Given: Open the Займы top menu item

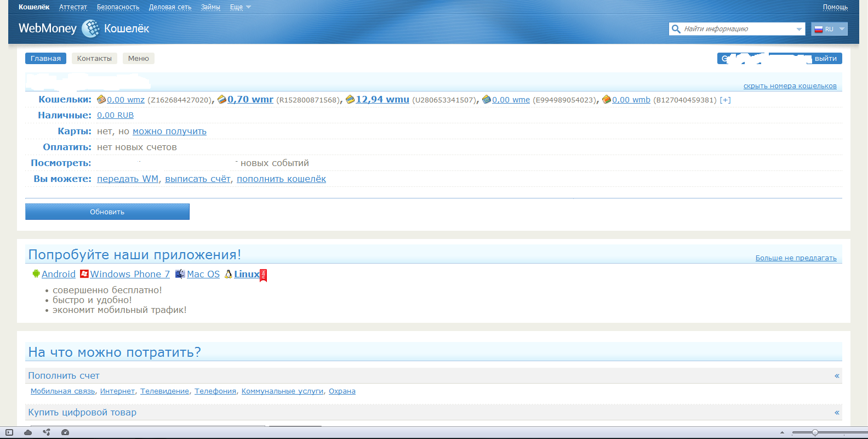Looking at the screenshot, I should pos(210,7).
